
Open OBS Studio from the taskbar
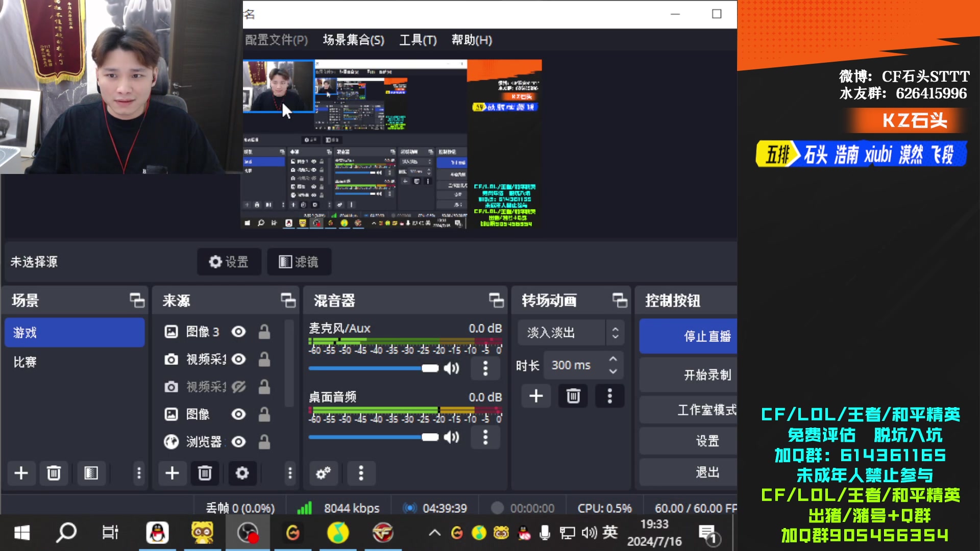pos(248,533)
